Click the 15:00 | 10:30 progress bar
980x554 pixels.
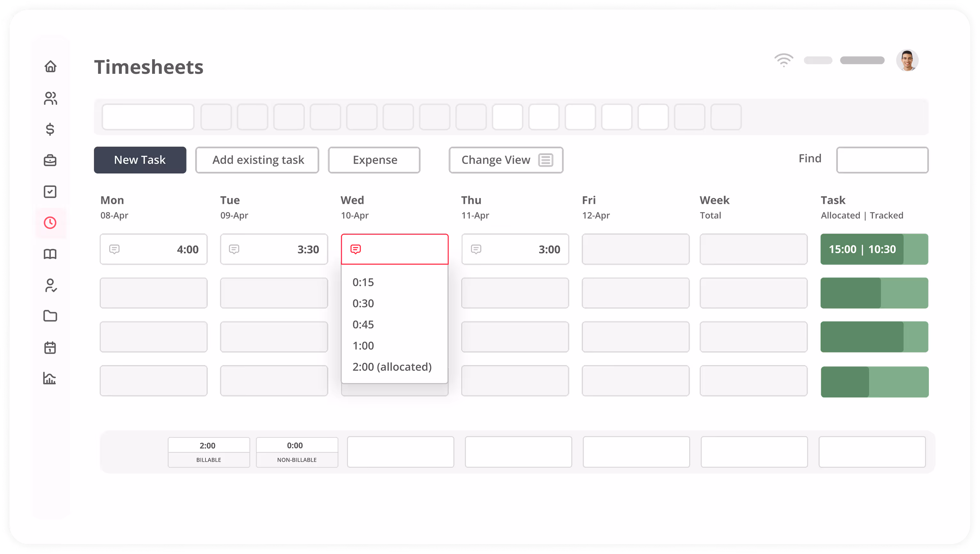(x=874, y=249)
